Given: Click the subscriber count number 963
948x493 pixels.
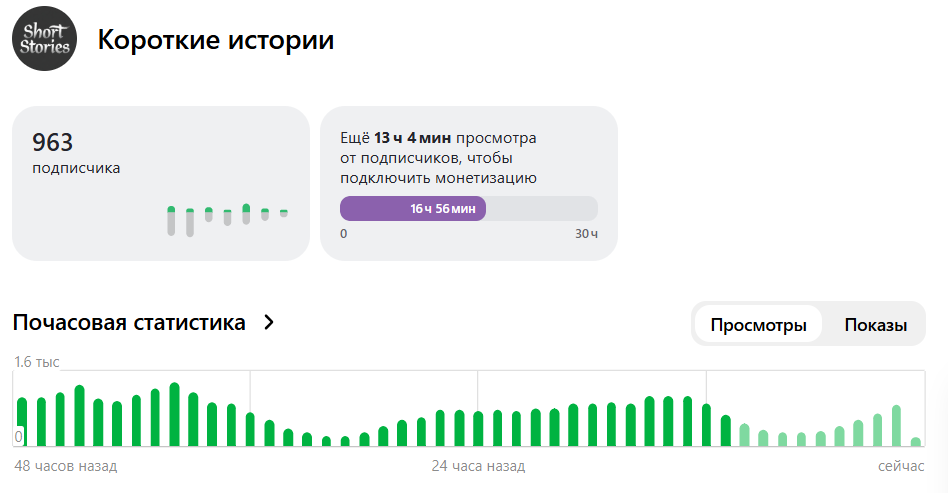Looking at the screenshot, I should click(53, 142).
